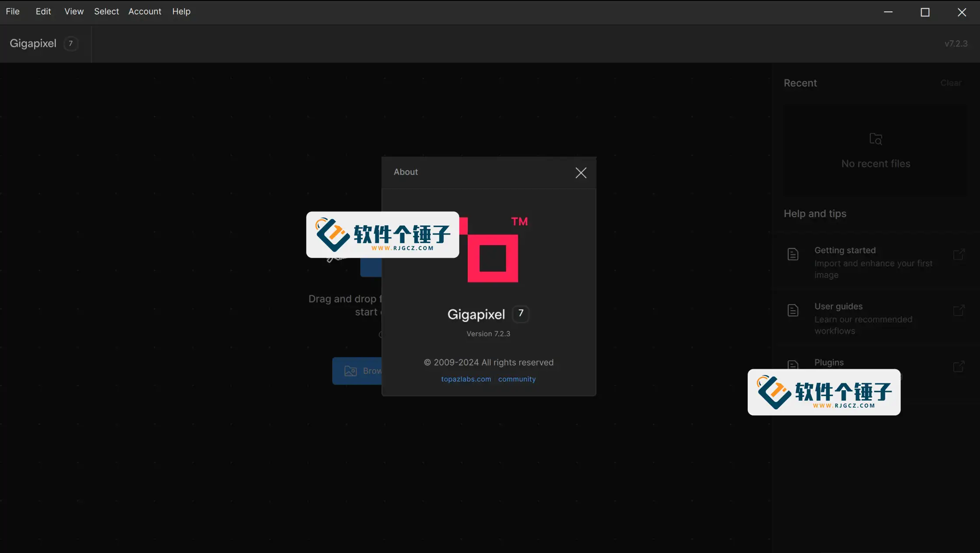Open the Select menu
This screenshot has height=553, width=980.
[106, 11]
